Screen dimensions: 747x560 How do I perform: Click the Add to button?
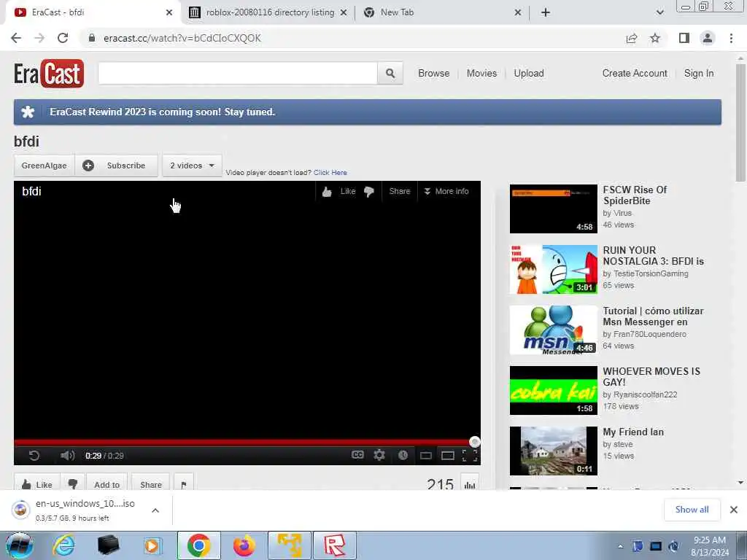pos(107,484)
